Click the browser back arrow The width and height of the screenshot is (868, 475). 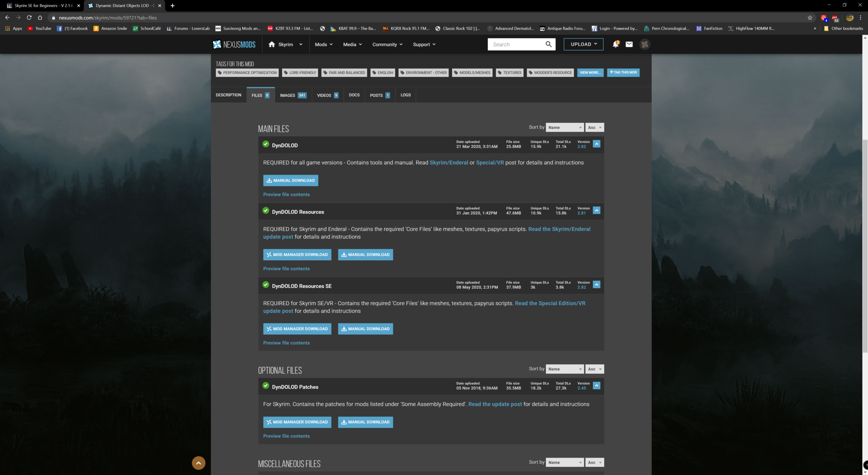(7, 18)
